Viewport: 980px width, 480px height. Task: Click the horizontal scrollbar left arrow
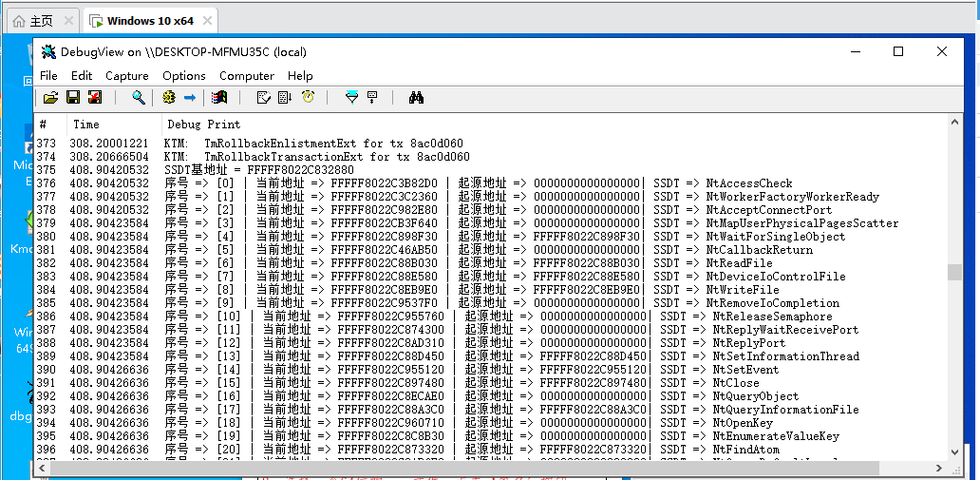click(42, 468)
